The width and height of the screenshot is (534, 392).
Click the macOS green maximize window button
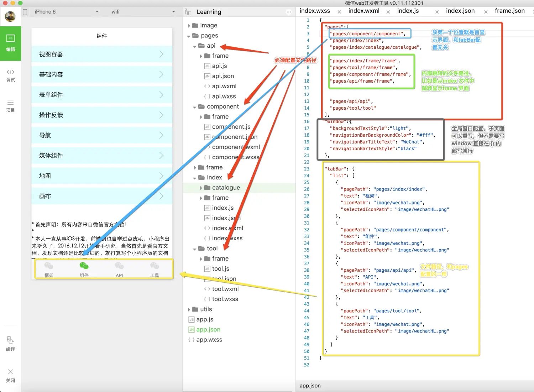pos(20,3)
